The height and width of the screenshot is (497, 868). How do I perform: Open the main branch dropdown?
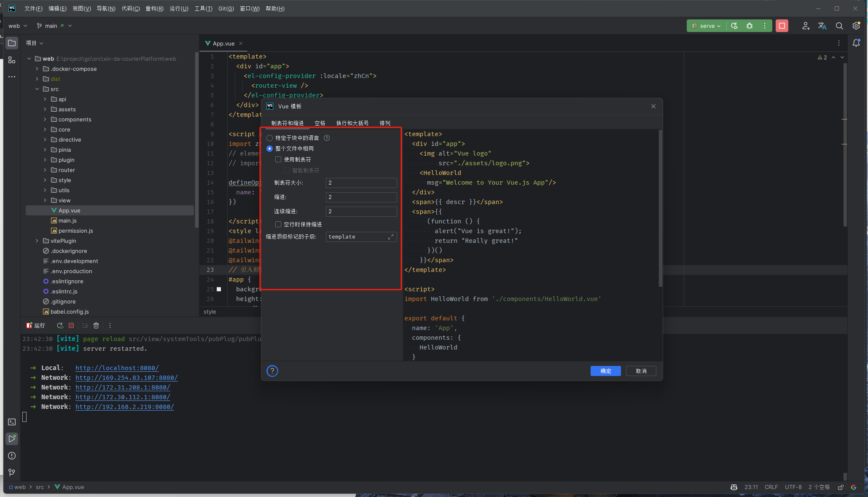[54, 26]
